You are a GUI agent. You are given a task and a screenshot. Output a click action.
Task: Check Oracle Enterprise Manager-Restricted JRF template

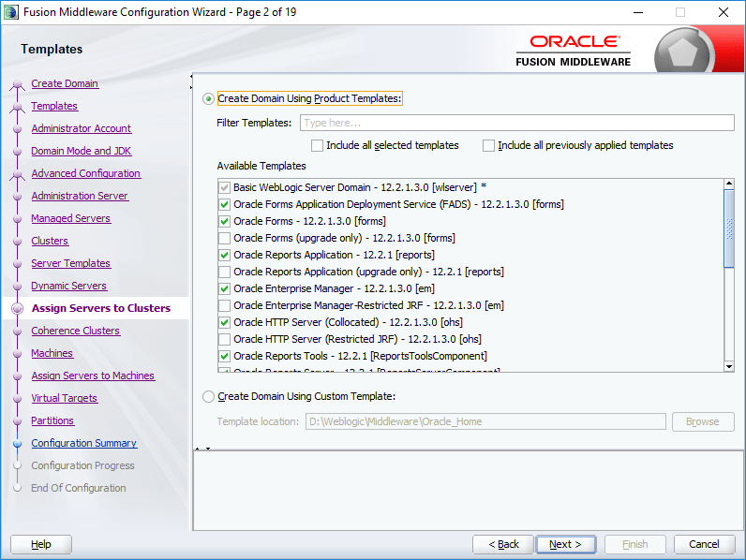point(225,305)
